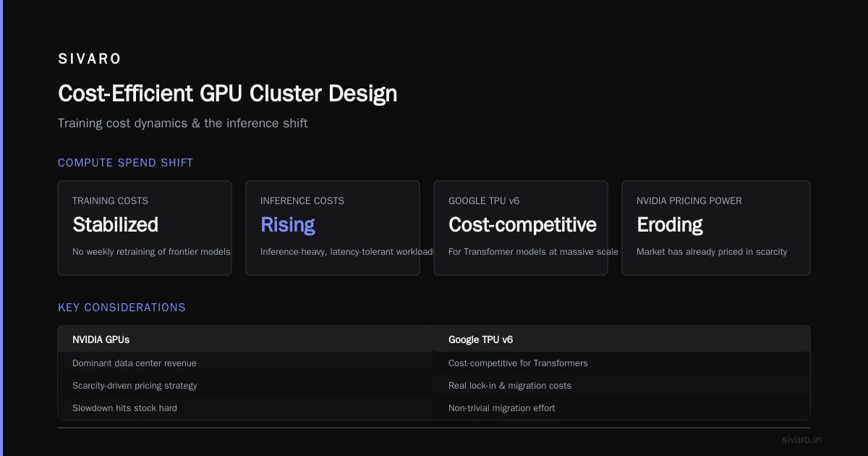Click the KEY CONSIDERATIONS heading

(122, 308)
